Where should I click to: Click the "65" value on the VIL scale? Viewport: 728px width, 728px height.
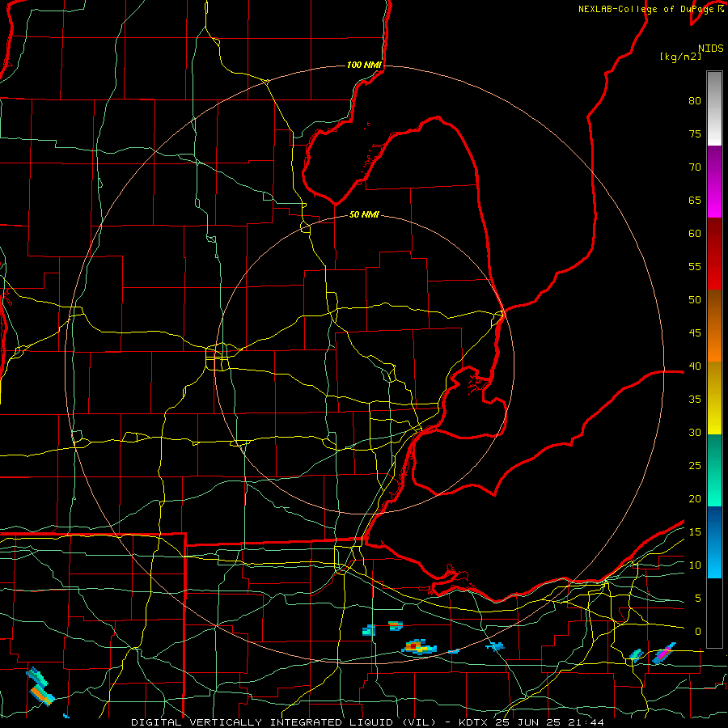coord(695,201)
